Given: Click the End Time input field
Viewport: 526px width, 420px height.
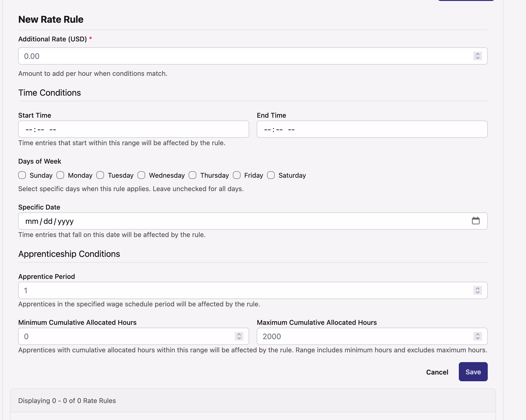Looking at the screenshot, I should (x=372, y=129).
